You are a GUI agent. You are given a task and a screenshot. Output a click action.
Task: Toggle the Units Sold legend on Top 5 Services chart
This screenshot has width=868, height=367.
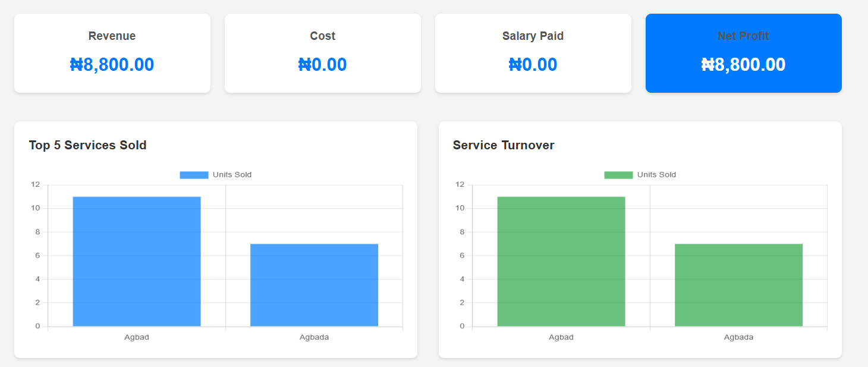215,174
